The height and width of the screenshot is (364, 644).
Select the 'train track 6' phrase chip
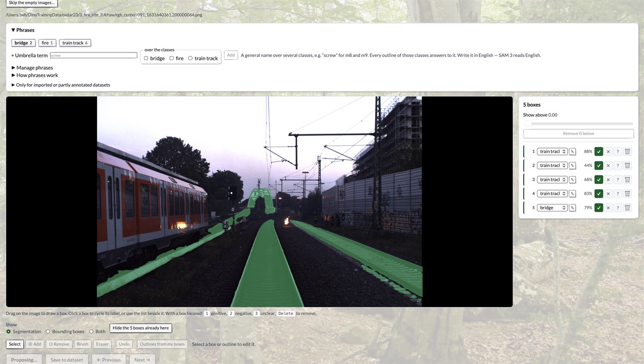75,43
